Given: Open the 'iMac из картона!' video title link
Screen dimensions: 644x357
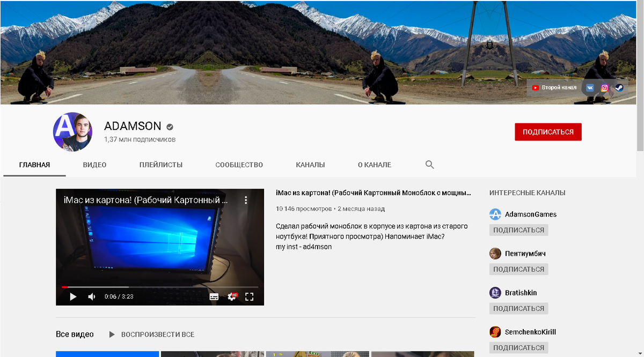Looking at the screenshot, I should [374, 192].
